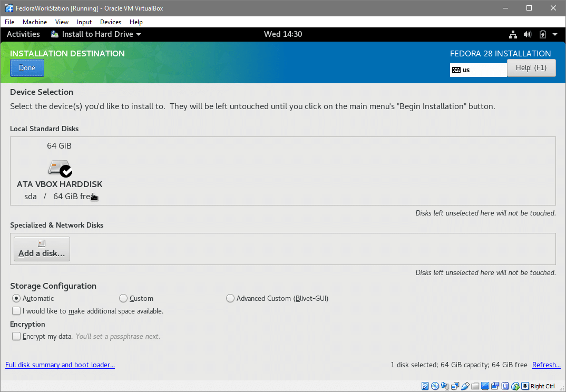Expand the system menu arrow in top bar

pos(555,34)
